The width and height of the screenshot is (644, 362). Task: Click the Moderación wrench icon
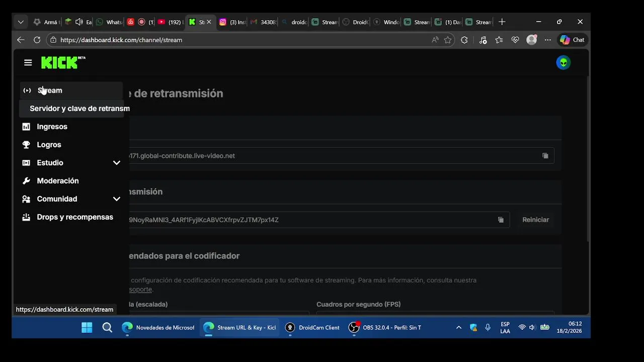[x=26, y=181]
